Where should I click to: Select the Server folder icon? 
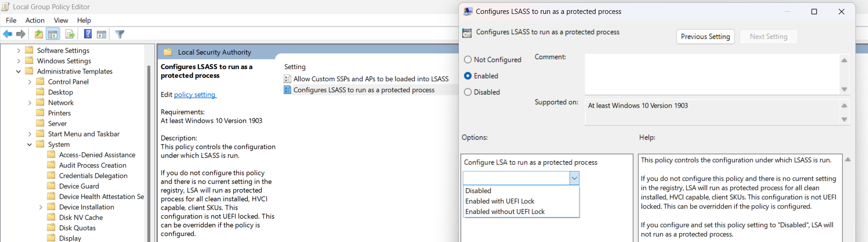tap(40, 123)
